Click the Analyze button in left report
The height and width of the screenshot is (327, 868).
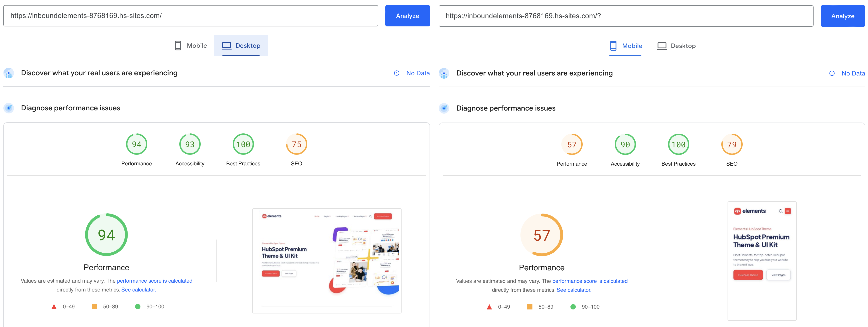(x=407, y=16)
